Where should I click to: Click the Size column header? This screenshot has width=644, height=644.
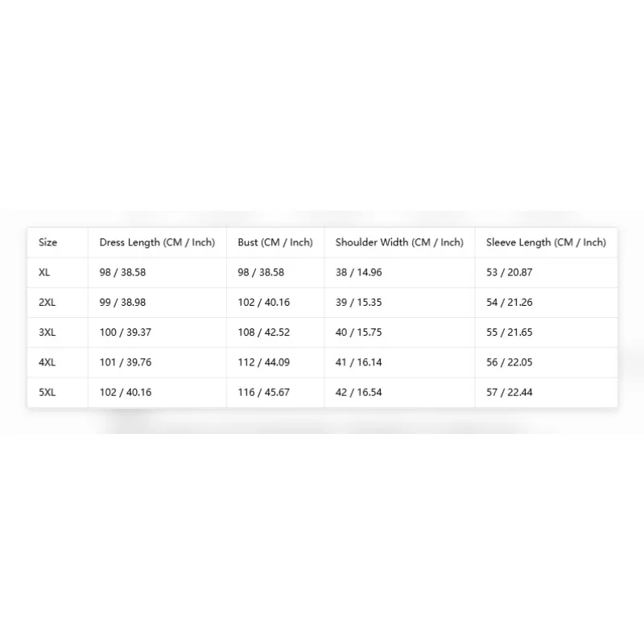[47, 242]
